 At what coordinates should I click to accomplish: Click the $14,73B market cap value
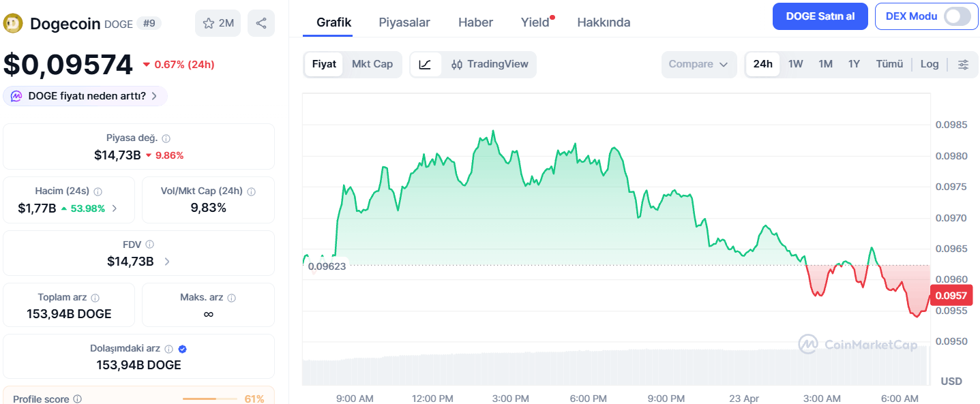point(117,155)
